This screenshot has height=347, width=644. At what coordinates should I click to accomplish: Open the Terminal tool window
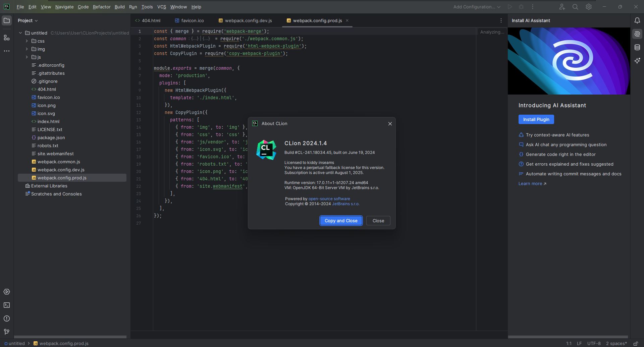(6, 305)
